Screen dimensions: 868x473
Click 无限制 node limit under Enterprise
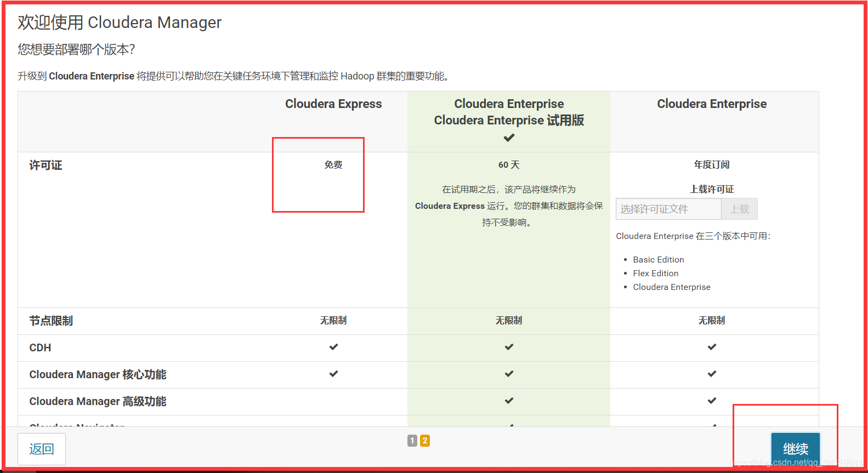click(712, 320)
